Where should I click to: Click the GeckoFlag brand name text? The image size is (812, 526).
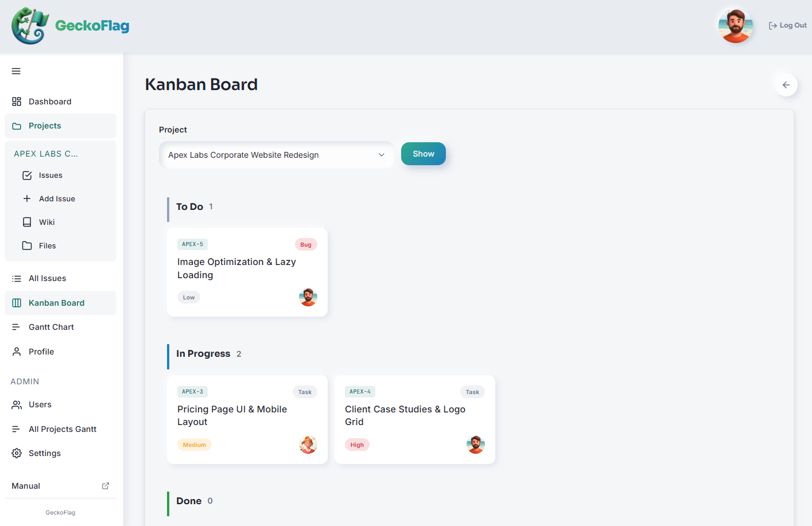pos(92,26)
